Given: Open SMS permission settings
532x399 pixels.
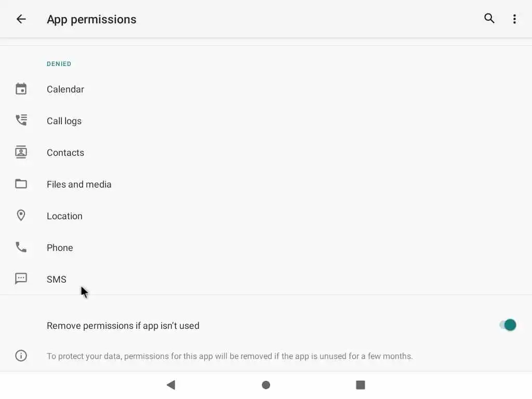Looking at the screenshot, I should (x=57, y=280).
